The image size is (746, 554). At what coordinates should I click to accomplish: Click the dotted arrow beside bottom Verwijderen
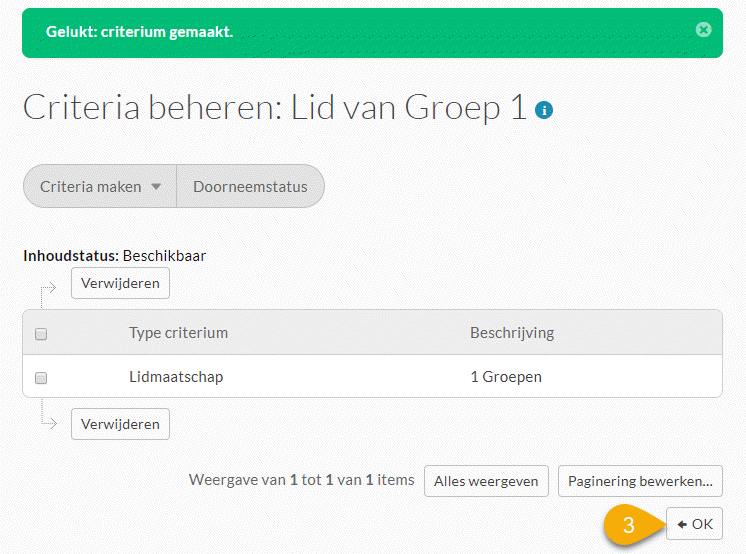48,416
